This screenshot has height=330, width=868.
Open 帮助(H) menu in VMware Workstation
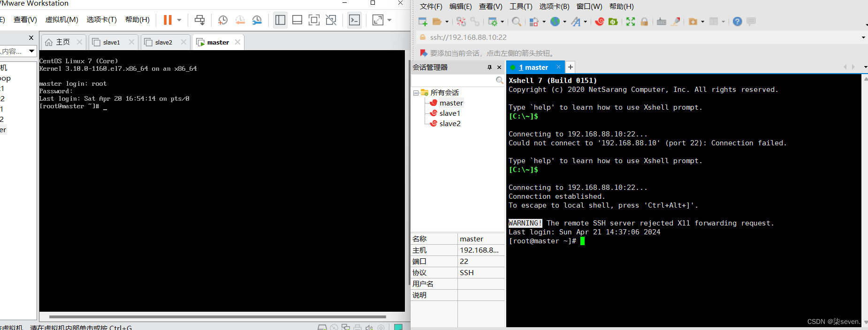137,19
